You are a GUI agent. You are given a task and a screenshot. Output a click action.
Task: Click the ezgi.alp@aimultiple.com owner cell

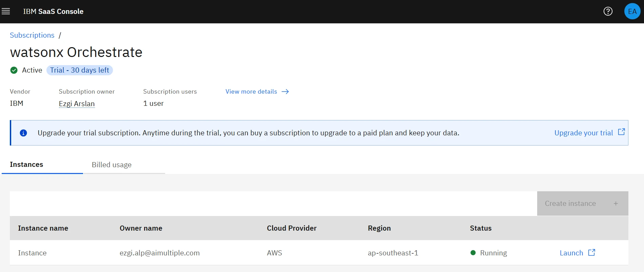pyautogui.click(x=160, y=253)
